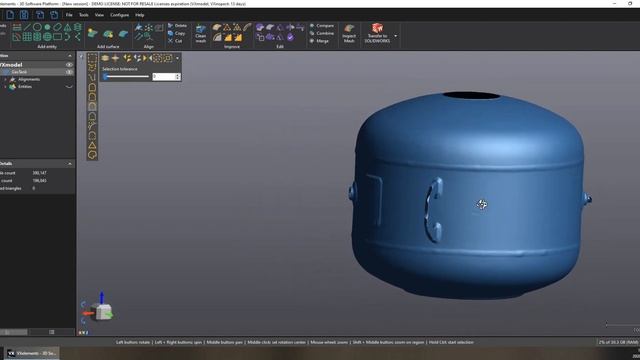
Task: Open the Tools menu
Action: (x=83, y=15)
